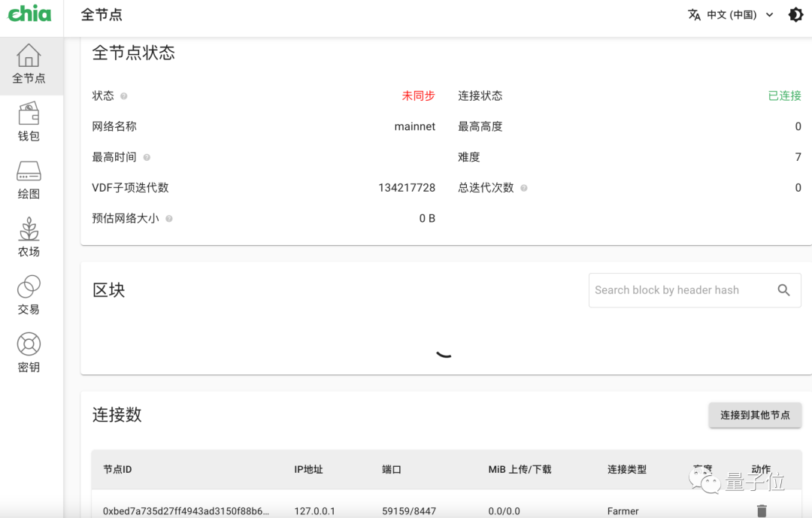Toggle dark mode with the theme icon
The image size is (812, 518).
[795, 14]
